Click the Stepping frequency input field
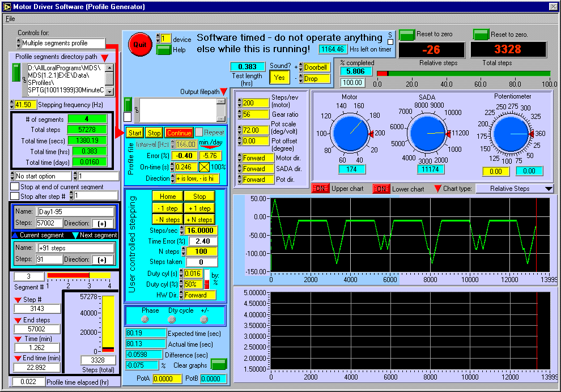This screenshot has height=392, width=561. click(x=25, y=105)
